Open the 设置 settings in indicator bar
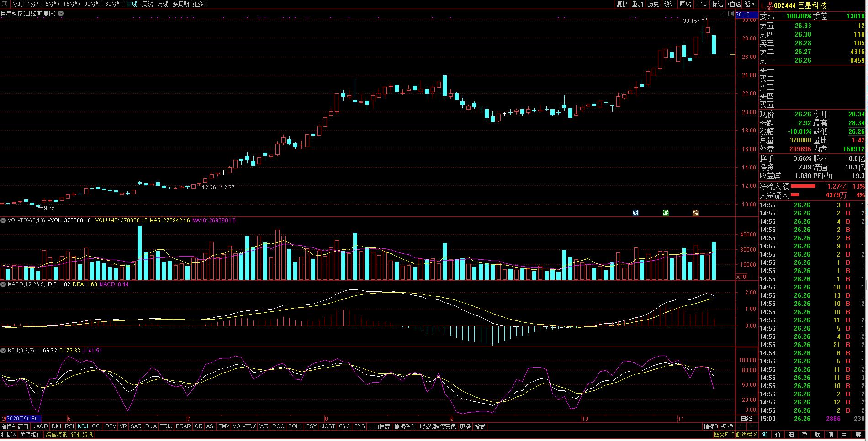This screenshot has width=868, height=441. pos(480,426)
